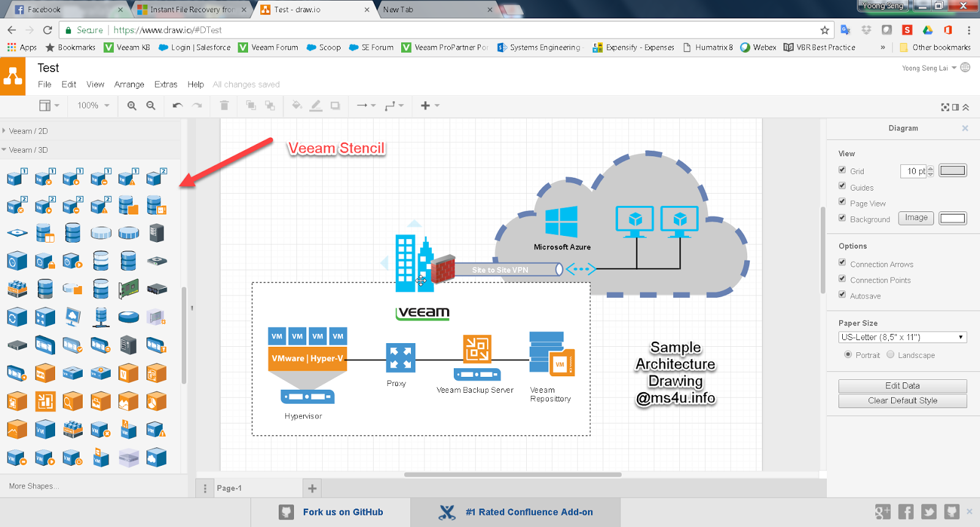Bookmark this page with star icon
The height and width of the screenshot is (527, 980).
click(824, 30)
